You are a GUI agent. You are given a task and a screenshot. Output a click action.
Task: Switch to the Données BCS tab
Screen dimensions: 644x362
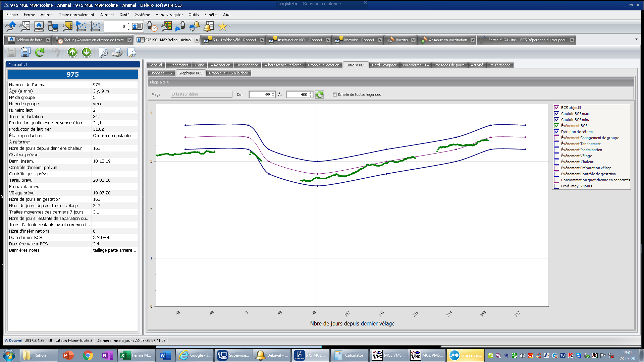(x=161, y=73)
